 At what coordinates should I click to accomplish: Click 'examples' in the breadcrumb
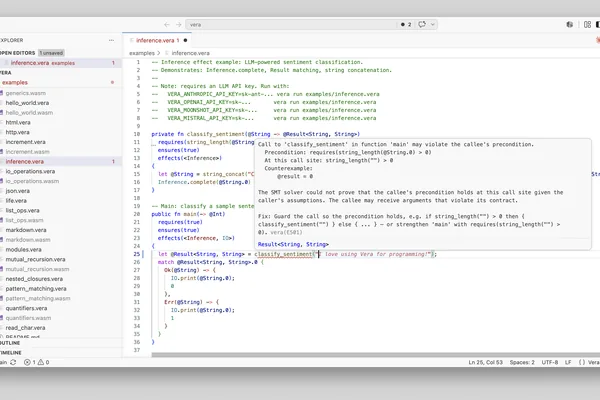pyautogui.click(x=142, y=53)
